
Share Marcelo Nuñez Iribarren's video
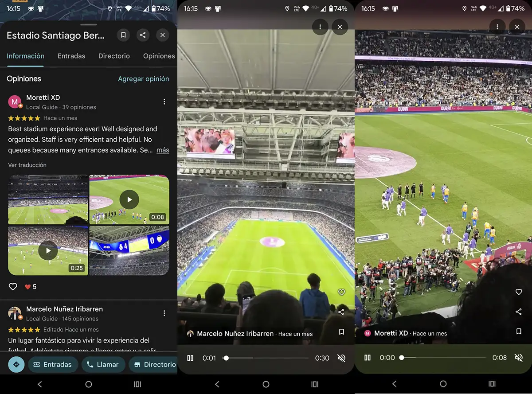[341, 312]
